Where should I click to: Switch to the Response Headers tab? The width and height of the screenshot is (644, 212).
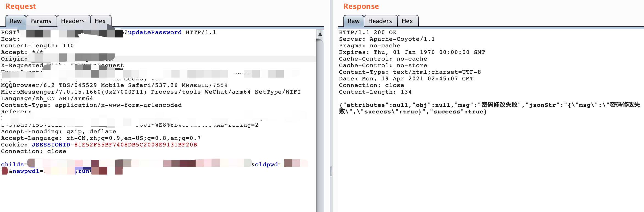click(380, 21)
